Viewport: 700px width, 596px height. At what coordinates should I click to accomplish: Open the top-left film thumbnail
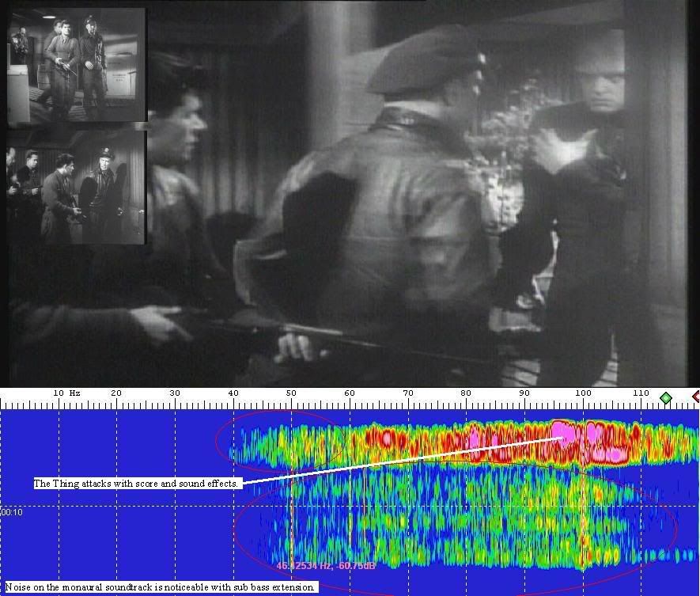tap(76, 65)
